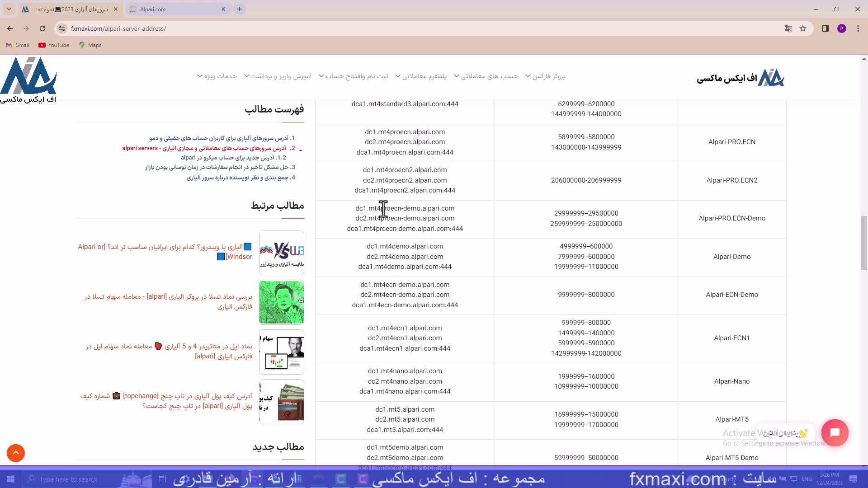Click the Windows Start button
Screen dimensions: 868x488
[11, 479]
